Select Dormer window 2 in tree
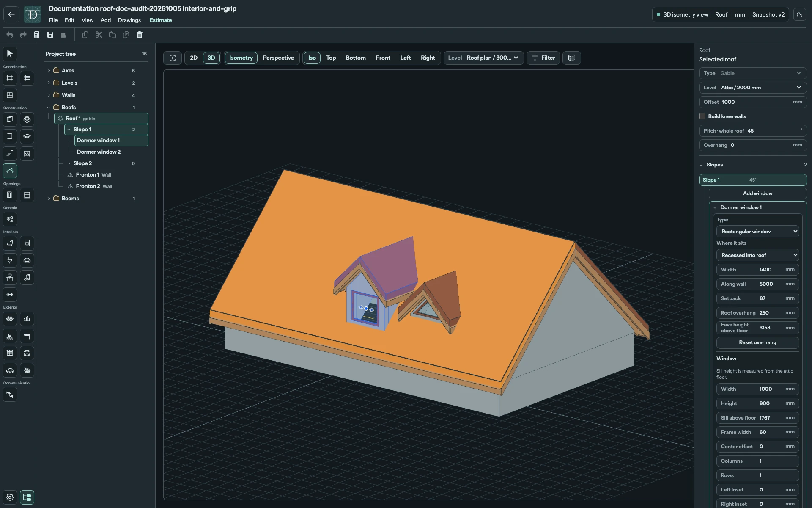 99,152
